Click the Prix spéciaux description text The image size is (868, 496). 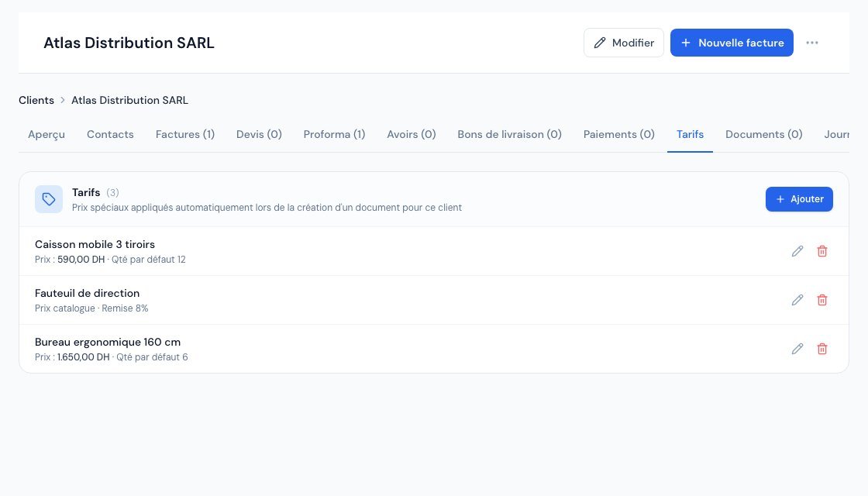click(x=267, y=208)
